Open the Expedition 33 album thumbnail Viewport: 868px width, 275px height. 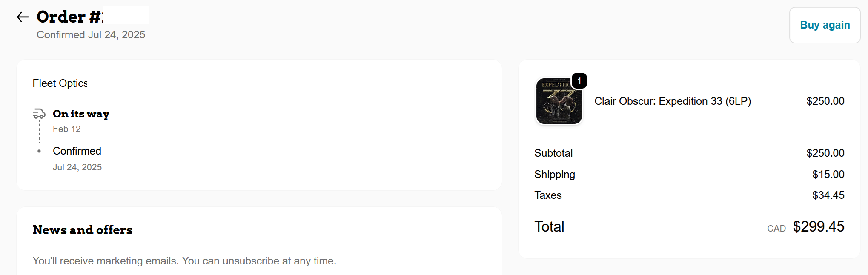click(x=559, y=102)
